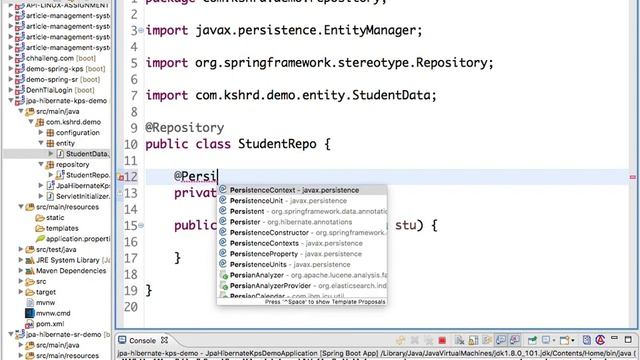640x360 pixels.
Task: Click the Clear Console icon
Action: (x=460, y=340)
